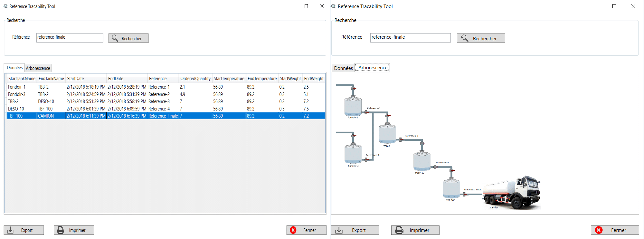
Task: Select the Deso-10 tank icon
Action: pos(422,161)
